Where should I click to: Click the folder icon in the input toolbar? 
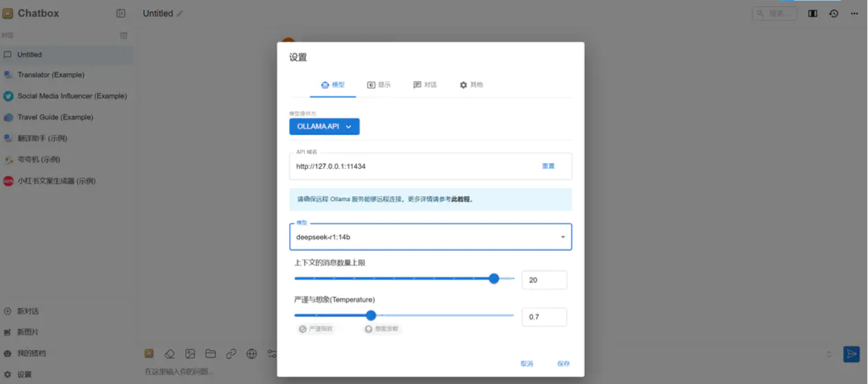tap(211, 354)
